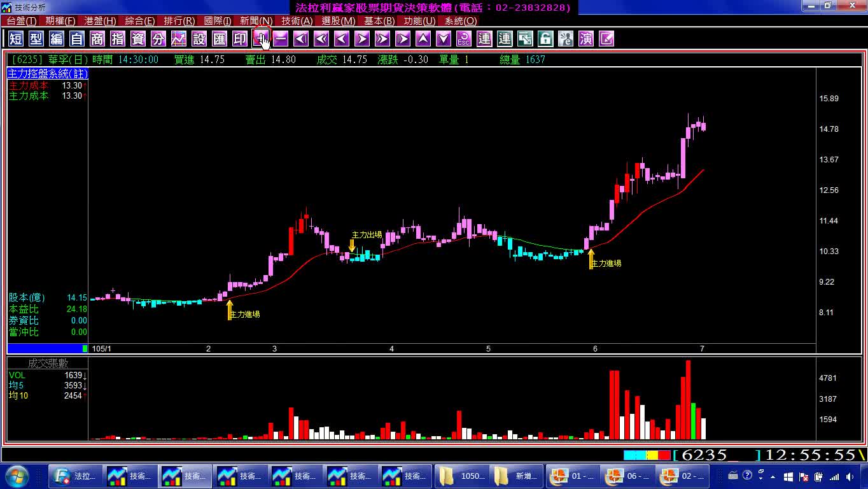The height and width of the screenshot is (489, 868).
Task: Click the 印 print toolbar icon
Action: coord(240,39)
